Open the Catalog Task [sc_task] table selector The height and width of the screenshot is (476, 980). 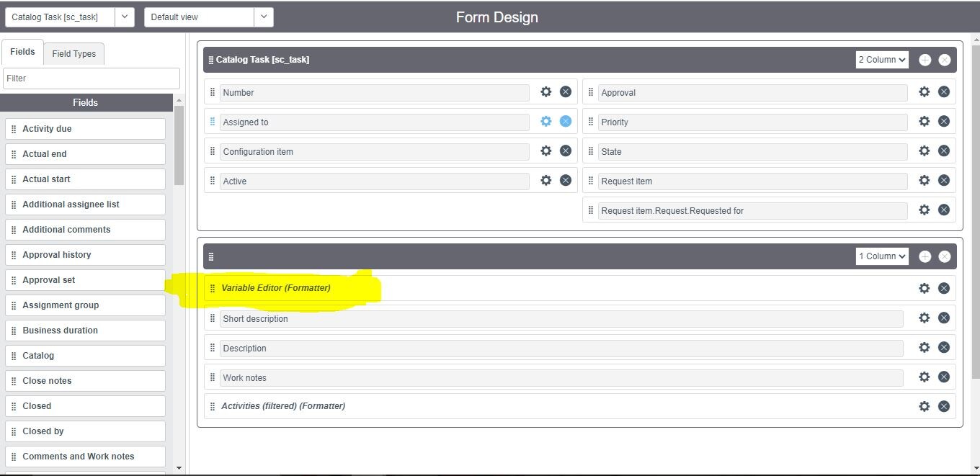click(60, 17)
